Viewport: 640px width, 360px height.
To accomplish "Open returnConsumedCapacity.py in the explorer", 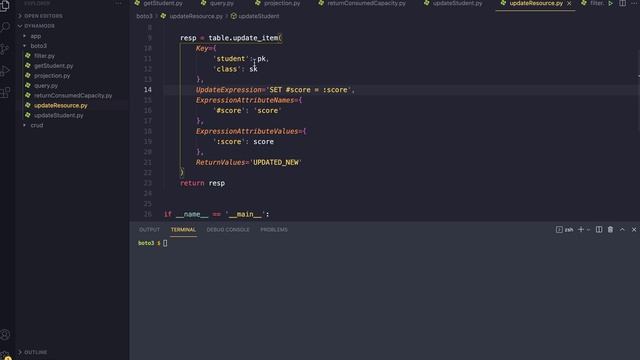I will coord(73,96).
